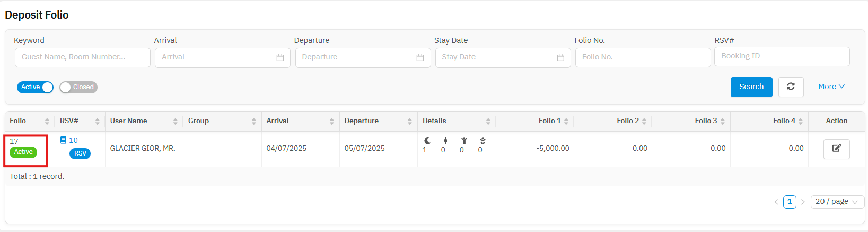Click the blue Search button
The height and width of the screenshot is (232, 868).
[751, 87]
